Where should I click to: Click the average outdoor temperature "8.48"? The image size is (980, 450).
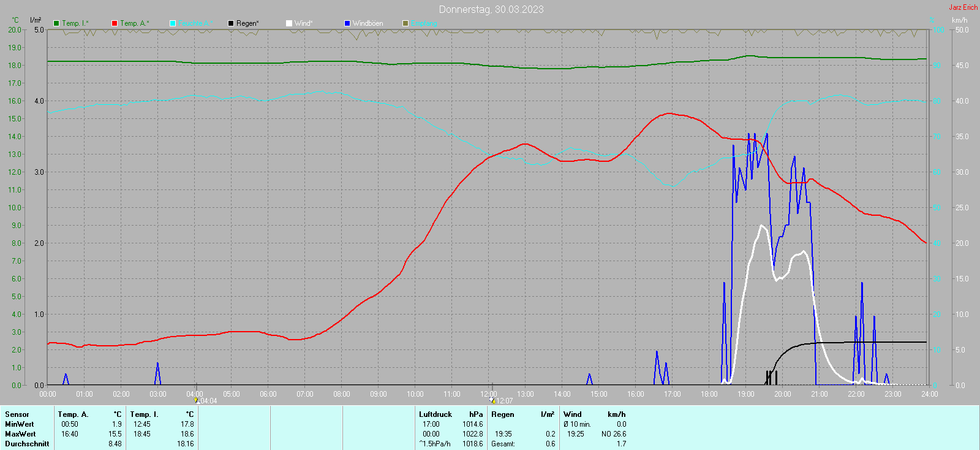[115, 444]
